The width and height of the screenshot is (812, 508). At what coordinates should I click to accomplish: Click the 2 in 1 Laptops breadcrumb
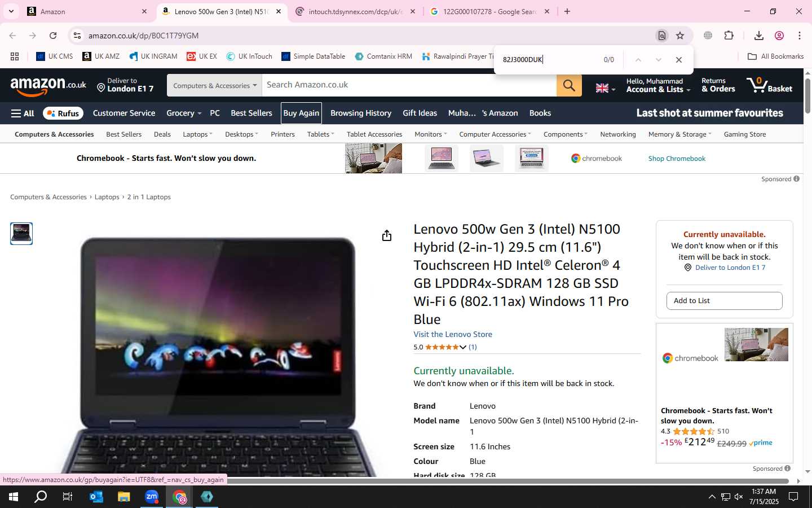pyautogui.click(x=149, y=197)
